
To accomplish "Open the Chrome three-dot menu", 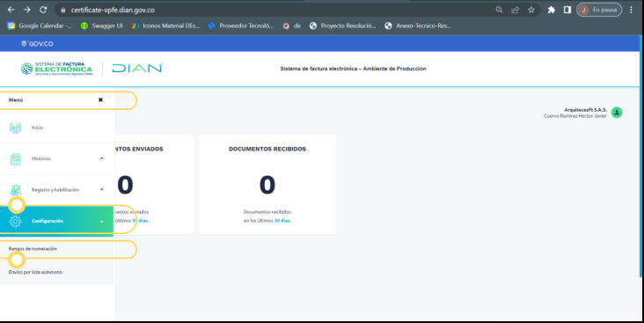I will 632,10.
